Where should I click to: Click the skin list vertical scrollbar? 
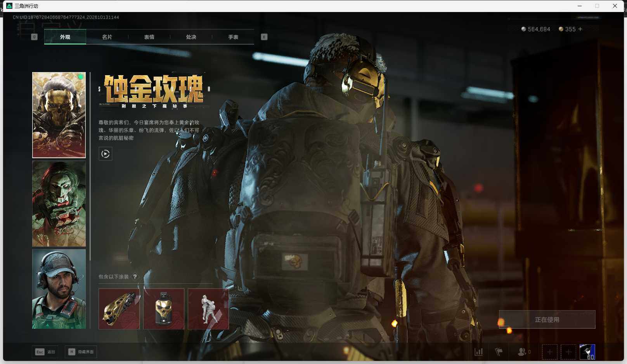[x=90, y=167]
